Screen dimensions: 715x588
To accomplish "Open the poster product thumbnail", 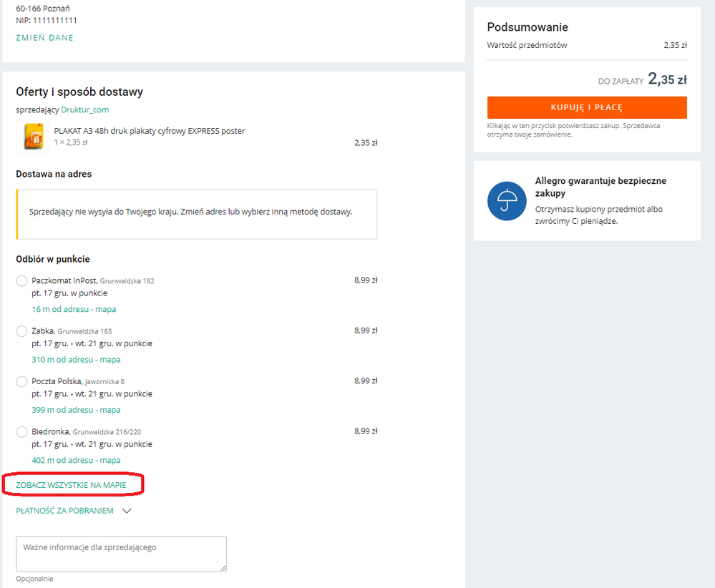I will point(33,137).
